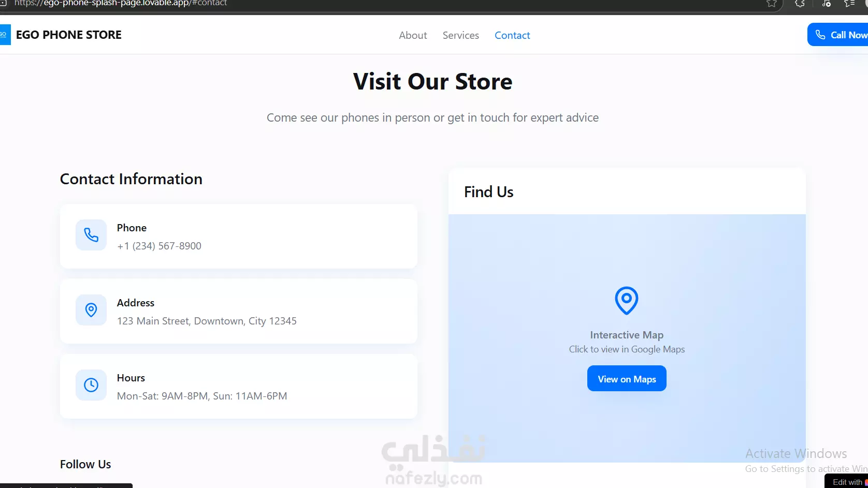Click the large map pin icon

pyautogui.click(x=627, y=301)
